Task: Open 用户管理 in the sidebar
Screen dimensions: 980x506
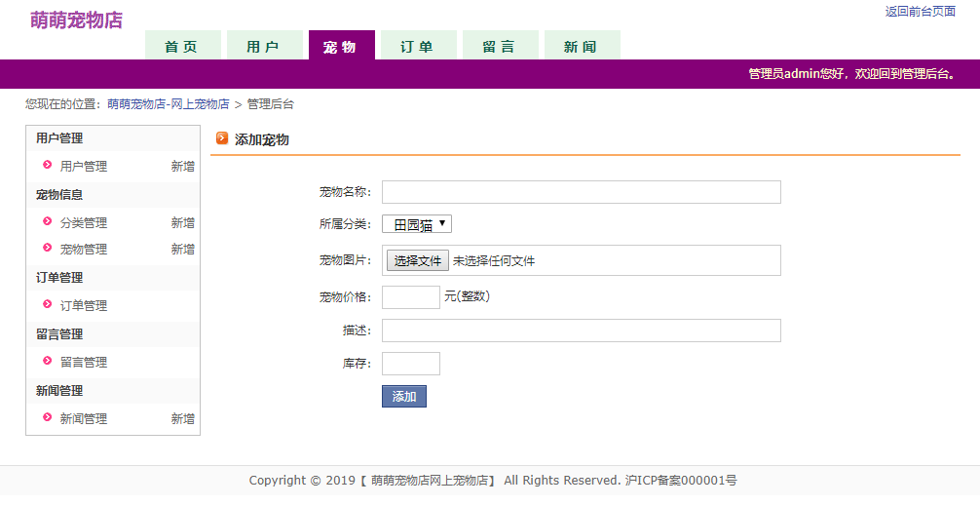Action: (83, 167)
